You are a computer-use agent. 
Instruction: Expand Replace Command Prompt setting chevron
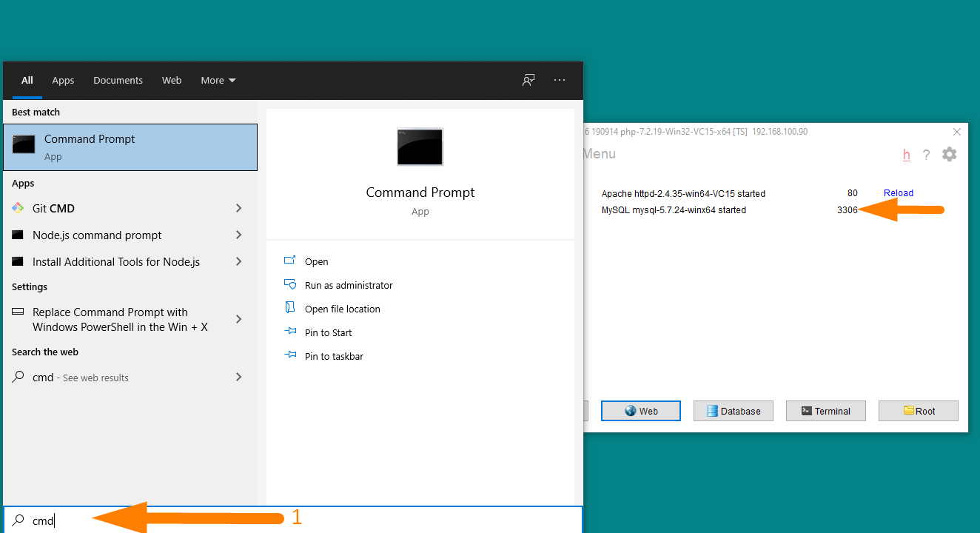[x=238, y=320]
